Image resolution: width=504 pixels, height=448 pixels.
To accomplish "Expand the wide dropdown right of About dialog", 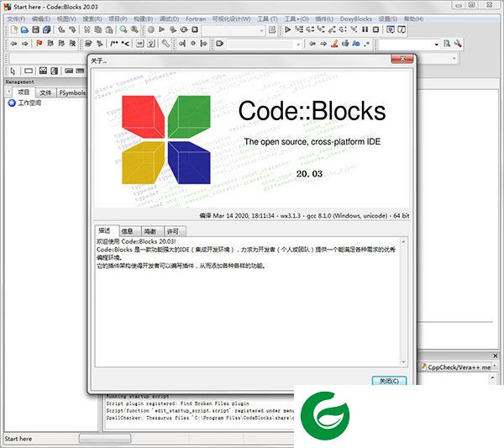I will 454,59.
